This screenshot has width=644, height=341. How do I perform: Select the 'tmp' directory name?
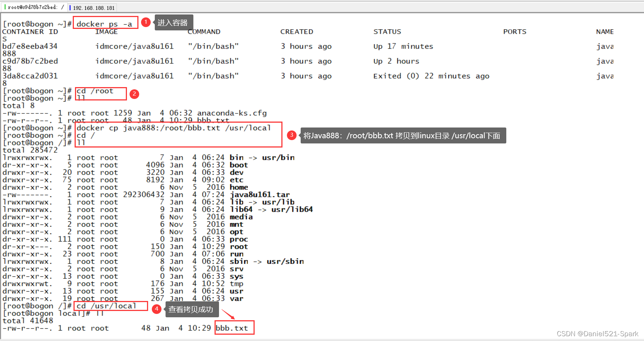coord(236,284)
